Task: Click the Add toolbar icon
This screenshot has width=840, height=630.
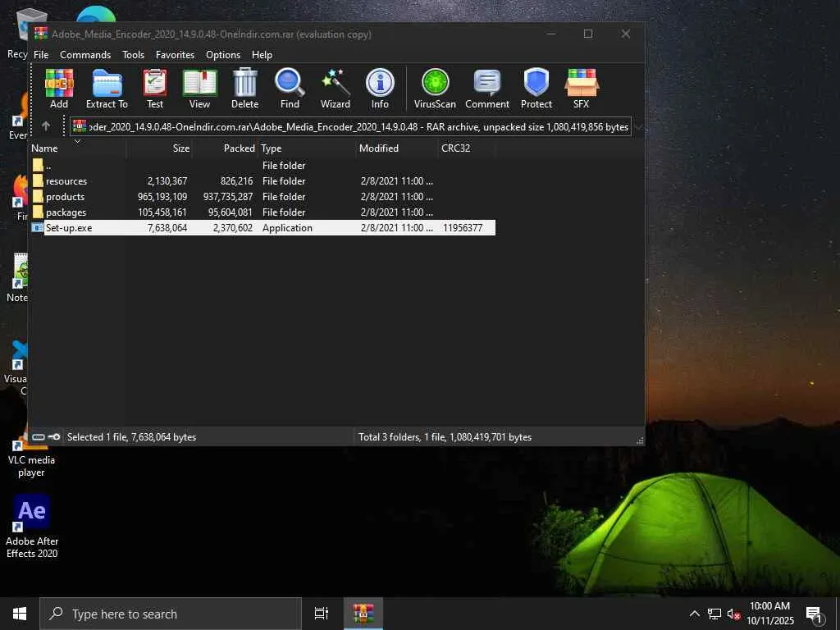Action: [x=59, y=89]
